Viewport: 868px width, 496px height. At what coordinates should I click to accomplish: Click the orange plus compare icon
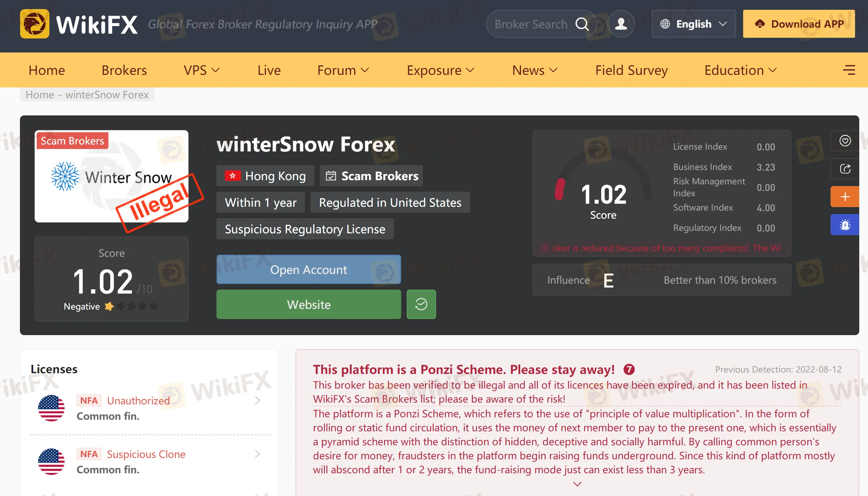[x=845, y=197]
